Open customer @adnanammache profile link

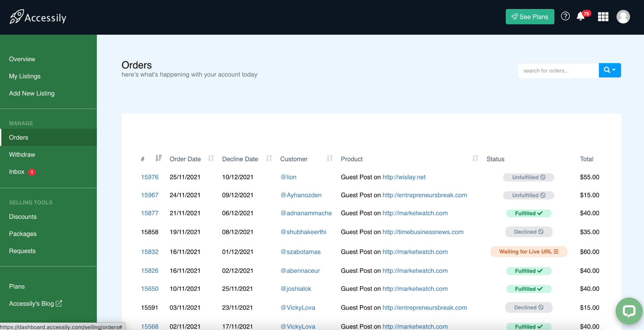pyautogui.click(x=306, y=213)
